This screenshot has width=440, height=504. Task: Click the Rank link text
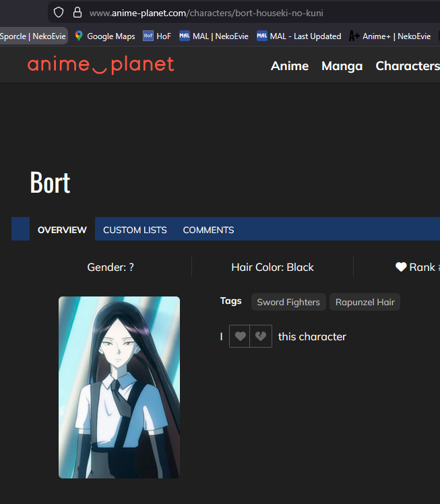422,267
